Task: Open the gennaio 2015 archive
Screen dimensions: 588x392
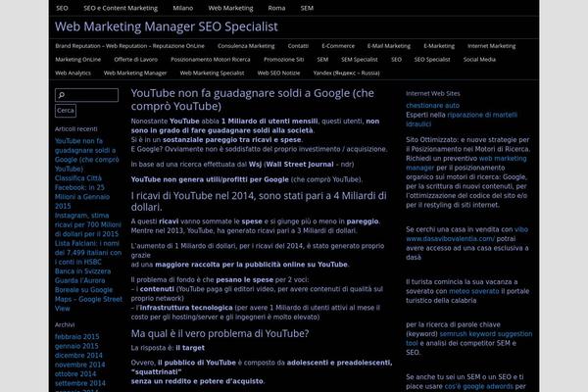Action: pos(76,346)
